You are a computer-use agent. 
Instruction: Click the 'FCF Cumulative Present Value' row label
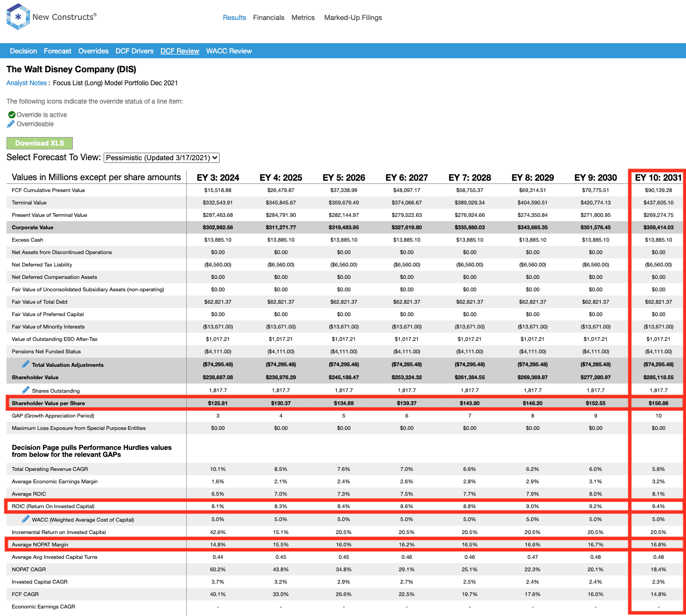point(48,190)
